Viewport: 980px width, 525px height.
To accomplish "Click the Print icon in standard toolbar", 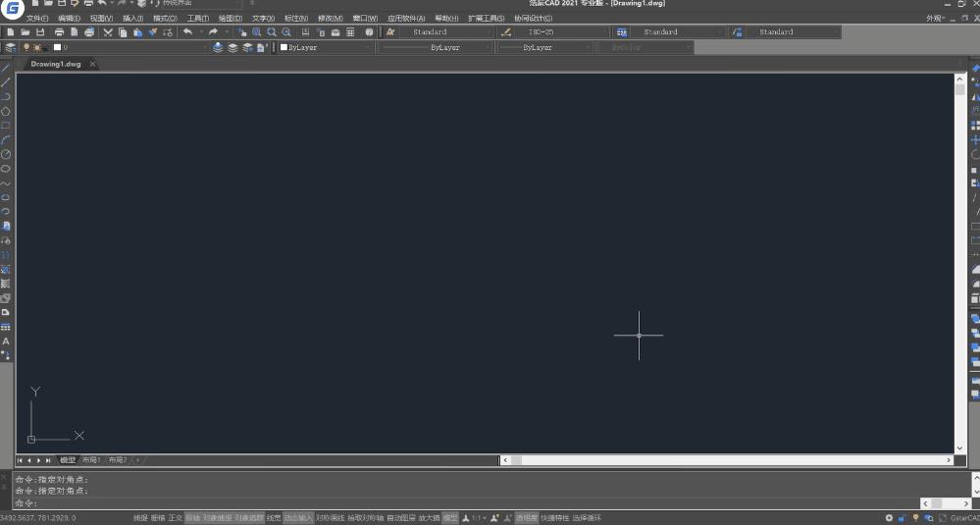I will tap(60, 31).
